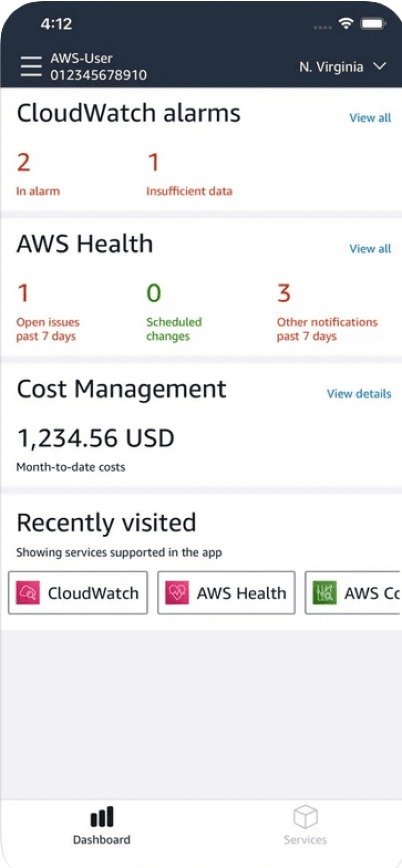This screenshot has width=402, height=868.
Task: Open the N. Virginia region selector
Action: click(331, 67)
